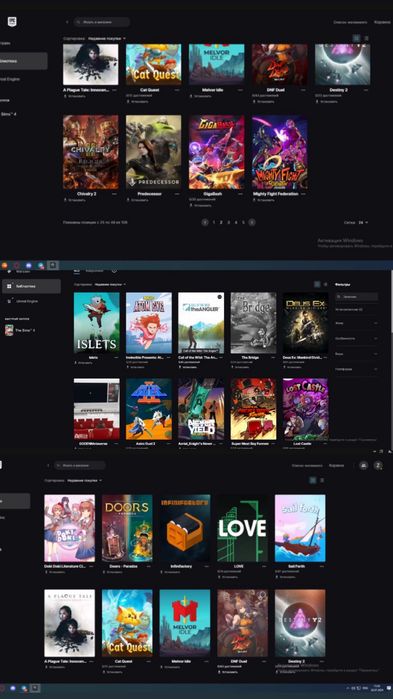Switch to the All tab in middle window
This screenshot has height=699, width=393.
(x=76, y=270)
